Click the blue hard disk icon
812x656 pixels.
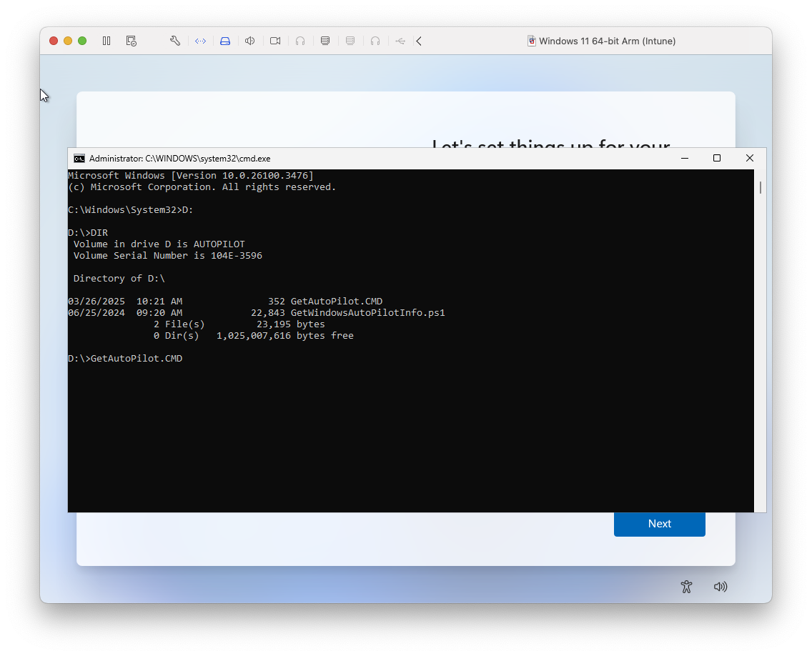pyautogui.click(x=225, y=41)
